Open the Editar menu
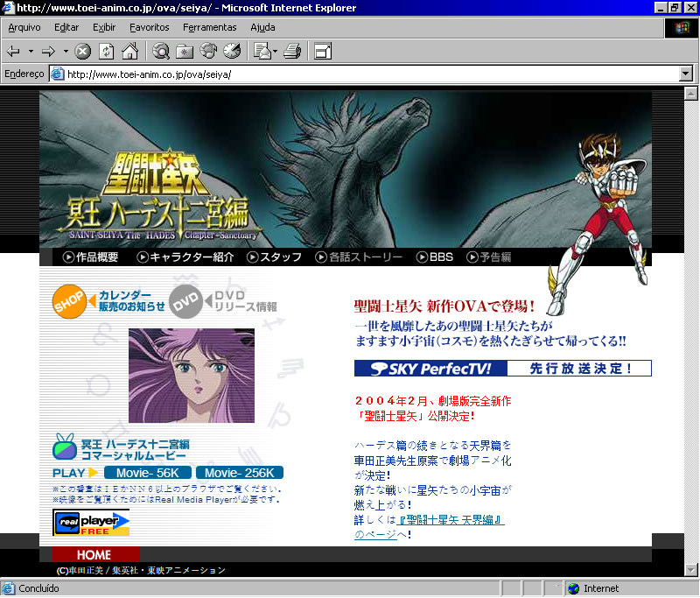Screen dimensions: 700x598 [66, 28]
